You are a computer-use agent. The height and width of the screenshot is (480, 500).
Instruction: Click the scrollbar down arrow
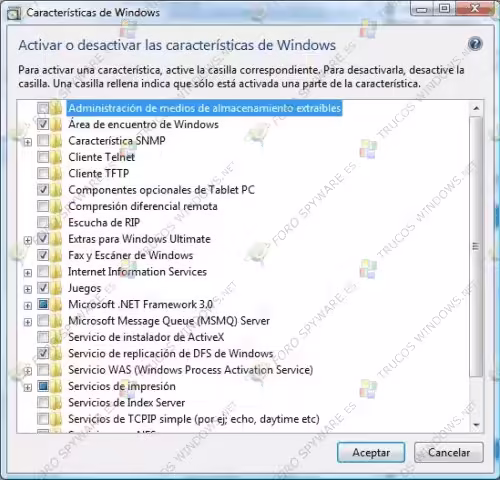pos(476,424)
